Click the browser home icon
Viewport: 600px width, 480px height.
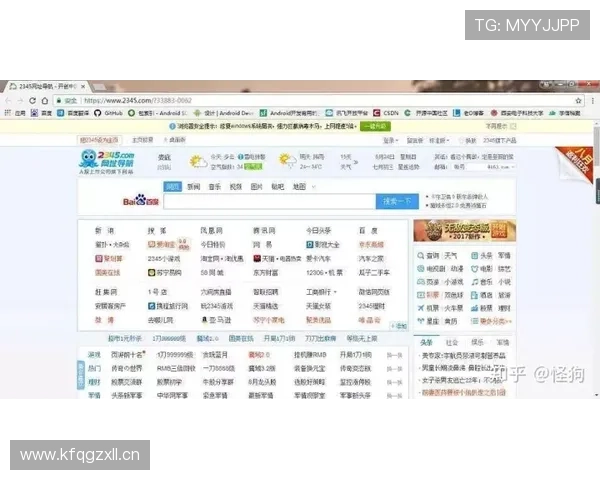tap(45, 101)
